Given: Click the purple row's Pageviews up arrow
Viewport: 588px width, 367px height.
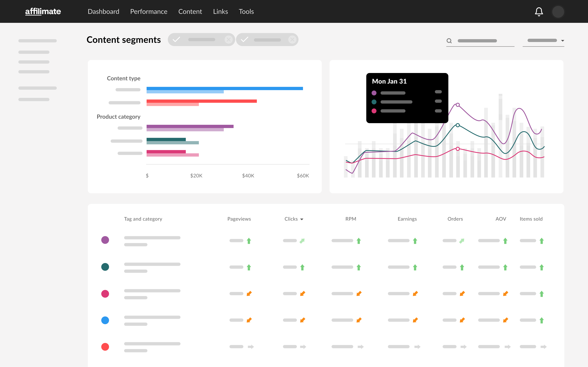Looking at the screenshot, I should click(x=249, y=241).
